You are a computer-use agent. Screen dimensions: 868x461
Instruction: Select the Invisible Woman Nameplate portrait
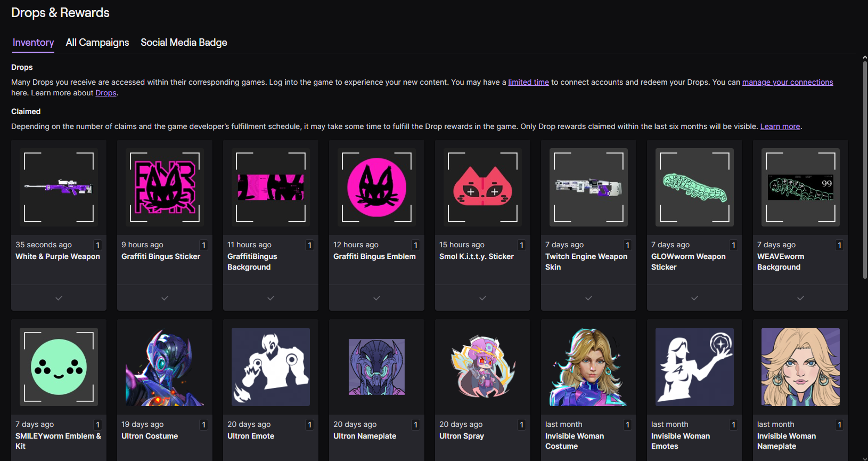click(x=800, y=367)
